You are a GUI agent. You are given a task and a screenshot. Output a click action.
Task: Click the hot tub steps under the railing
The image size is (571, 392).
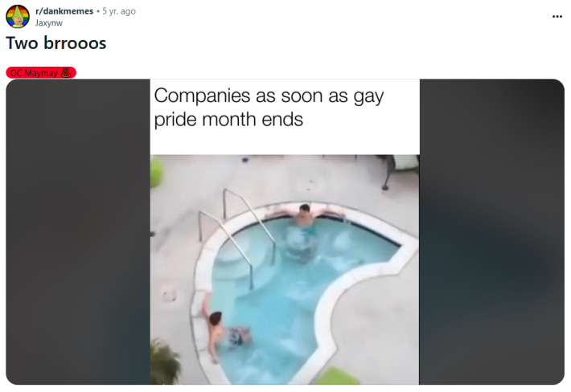click(x=232, y=263)
